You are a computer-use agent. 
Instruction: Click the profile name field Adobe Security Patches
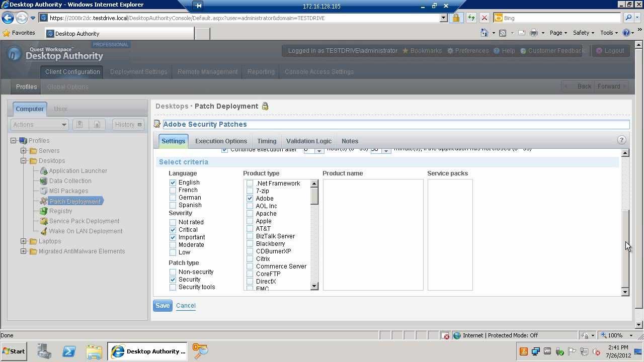(396, 124)
